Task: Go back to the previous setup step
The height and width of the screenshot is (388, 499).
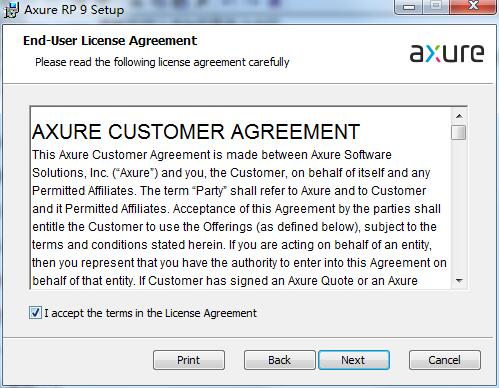Action: coord(279,360)
